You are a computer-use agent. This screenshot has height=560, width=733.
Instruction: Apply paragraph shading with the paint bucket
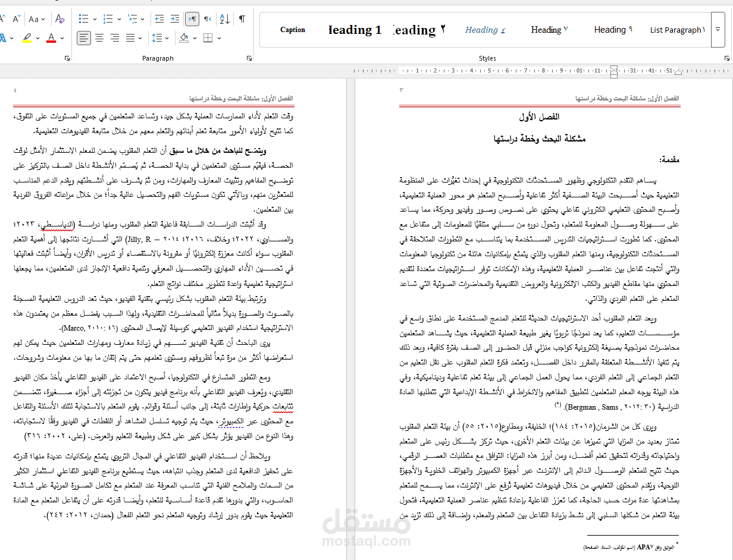184,38
